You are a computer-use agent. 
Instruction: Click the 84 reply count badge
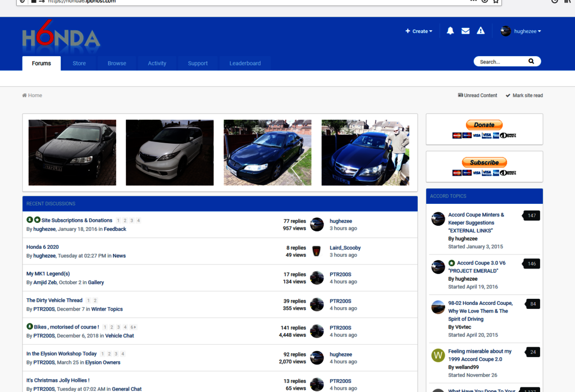point(532,304)
